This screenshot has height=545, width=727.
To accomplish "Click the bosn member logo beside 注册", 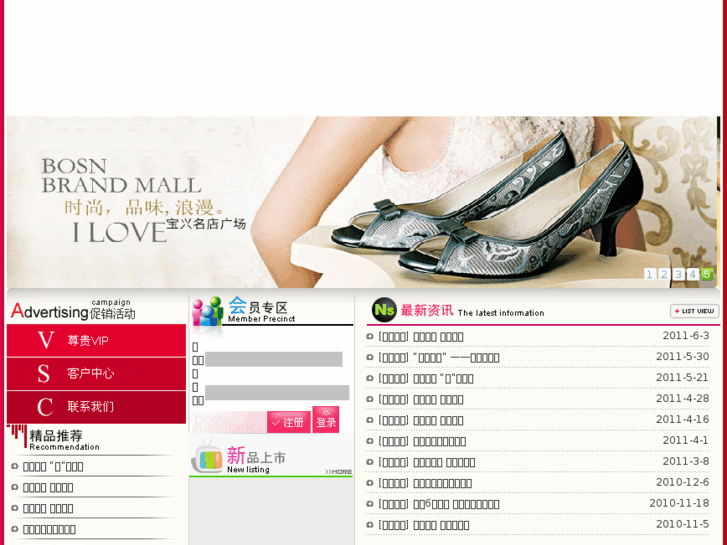I will [x=229, y=423].
